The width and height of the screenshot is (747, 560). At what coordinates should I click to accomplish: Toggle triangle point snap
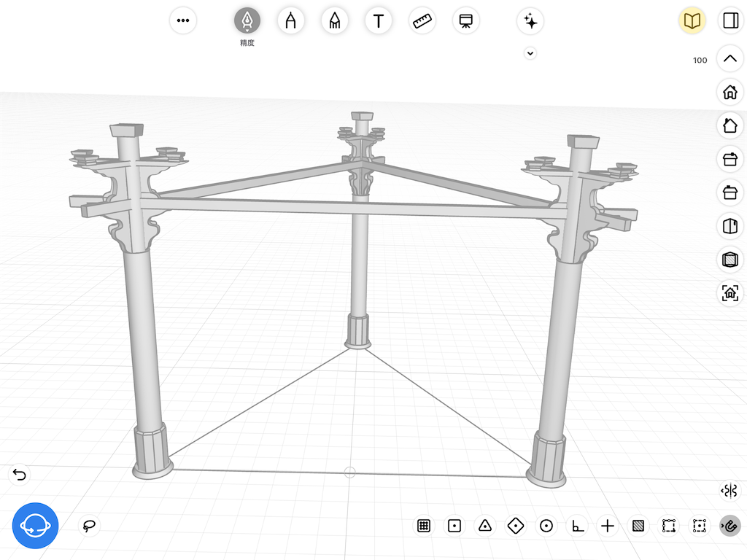coord(485,526)
